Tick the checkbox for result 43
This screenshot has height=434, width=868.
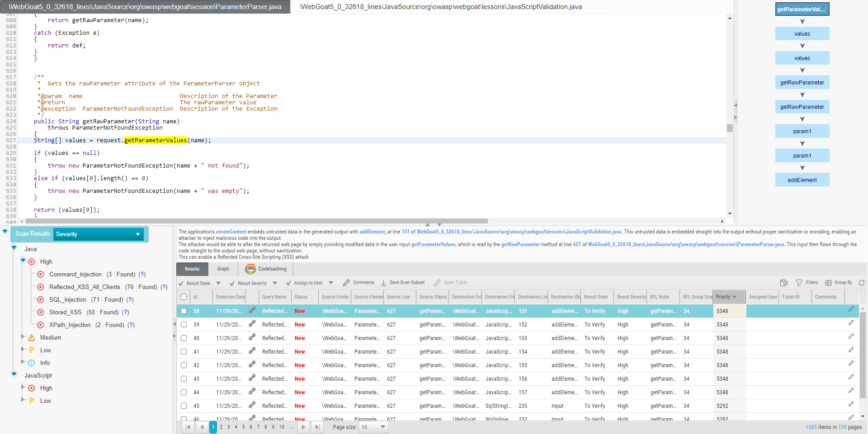(184, 378)
